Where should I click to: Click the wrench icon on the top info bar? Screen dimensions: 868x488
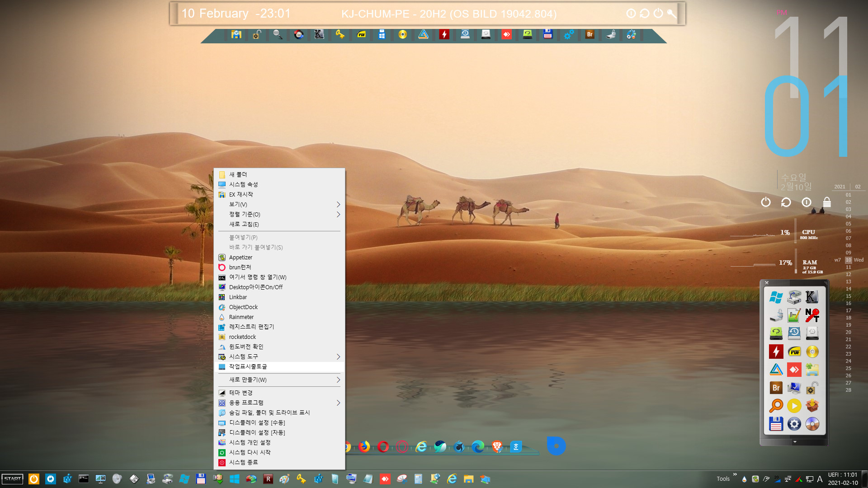(672, 14)
